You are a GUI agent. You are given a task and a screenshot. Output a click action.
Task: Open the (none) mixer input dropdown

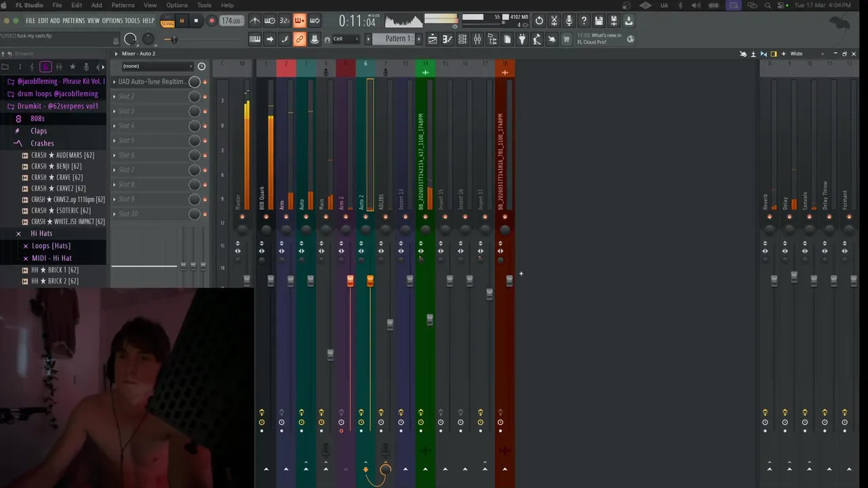(157, 66)
